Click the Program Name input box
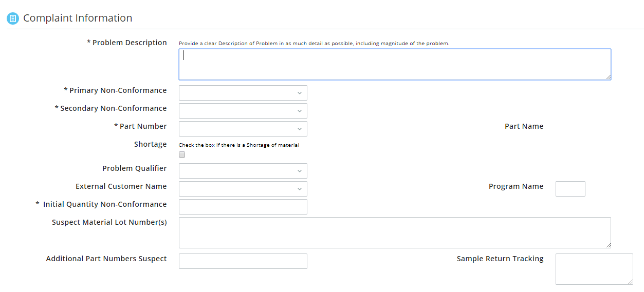The width and height of the screenshot is (644, 292). [x=571, y=189]
